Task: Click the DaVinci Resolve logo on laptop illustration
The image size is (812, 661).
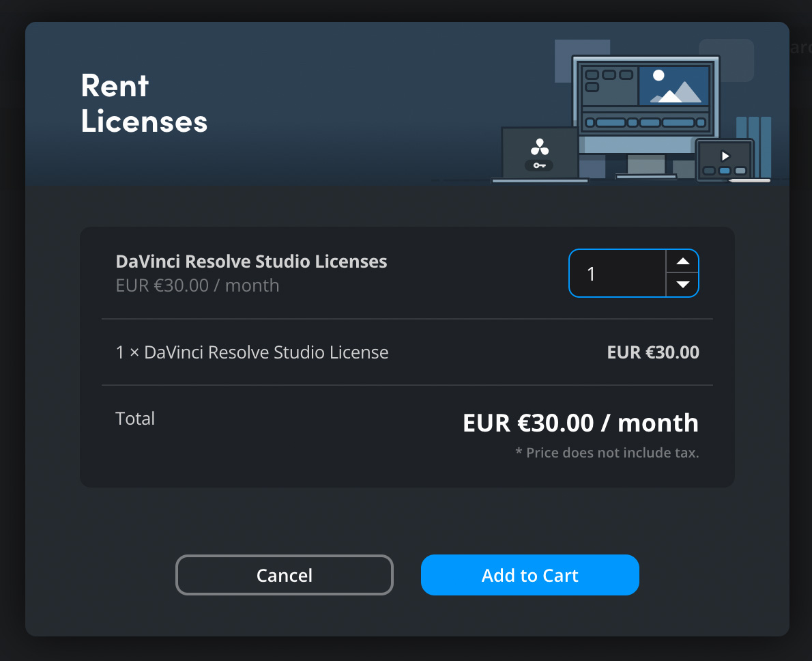Action: coord(539,147)
